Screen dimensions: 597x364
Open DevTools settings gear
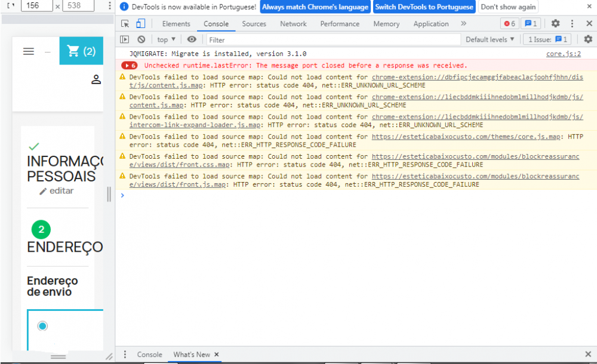click(555, 23)
